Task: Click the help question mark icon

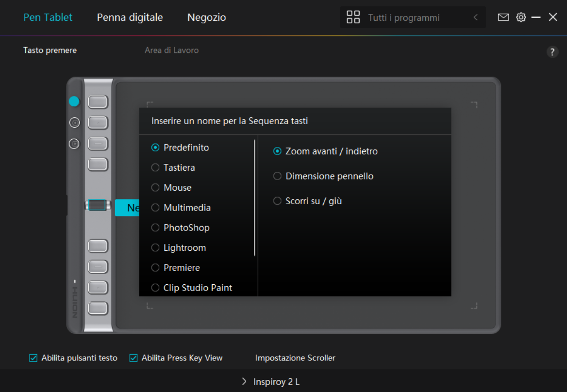Action: click(x=552, y=52)
